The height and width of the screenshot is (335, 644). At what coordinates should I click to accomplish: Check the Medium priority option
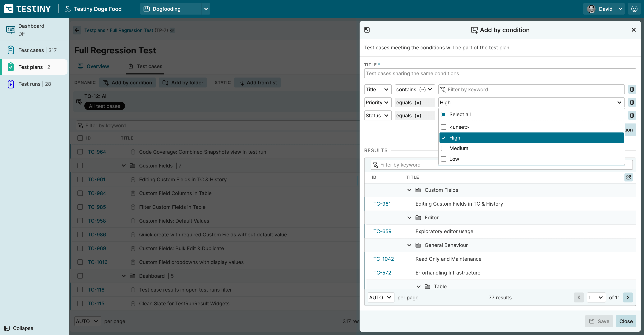click(x=444, y=148)
